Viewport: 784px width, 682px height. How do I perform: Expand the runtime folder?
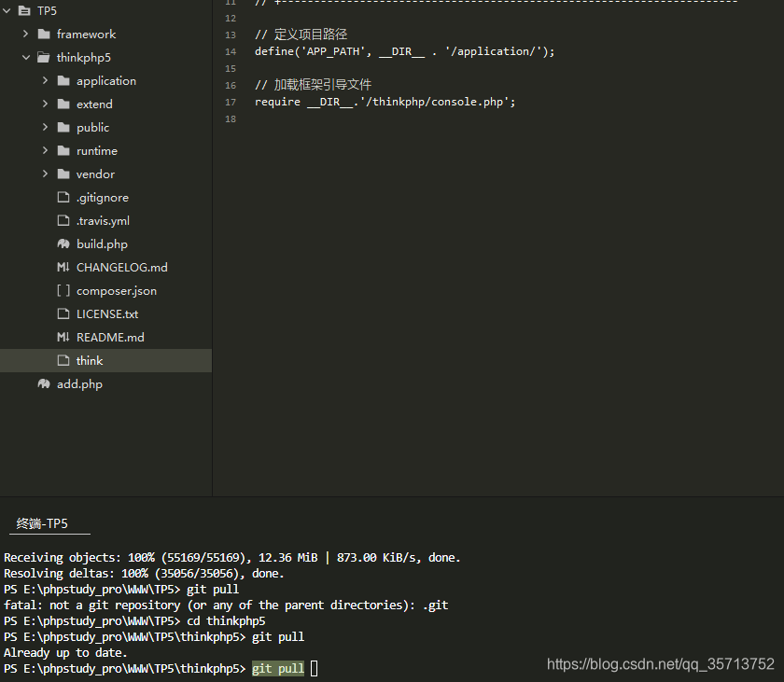coord(45,150)
